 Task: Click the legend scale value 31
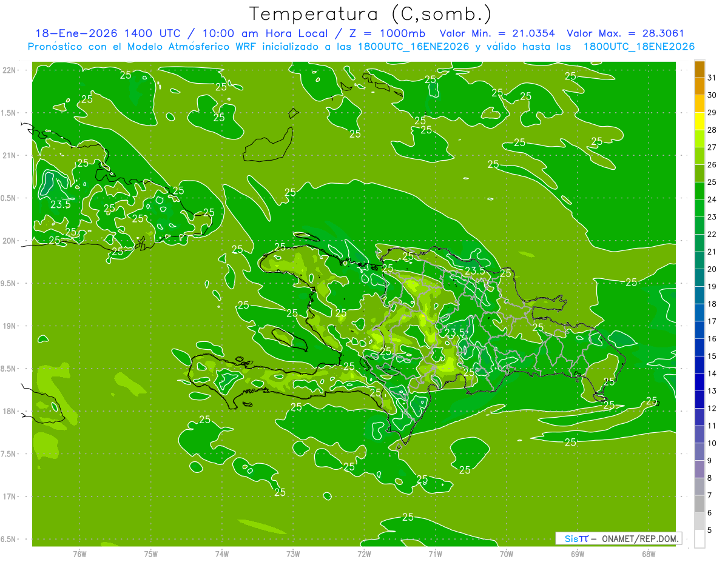click(x=712, y=78)
